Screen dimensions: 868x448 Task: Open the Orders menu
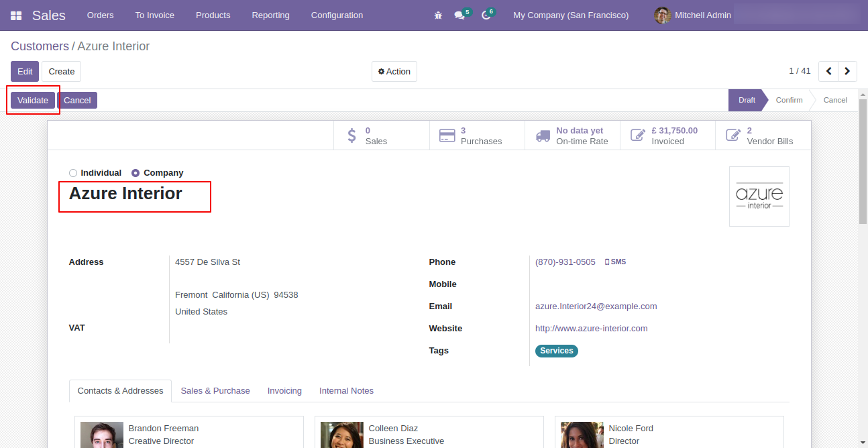coord(101,15)
